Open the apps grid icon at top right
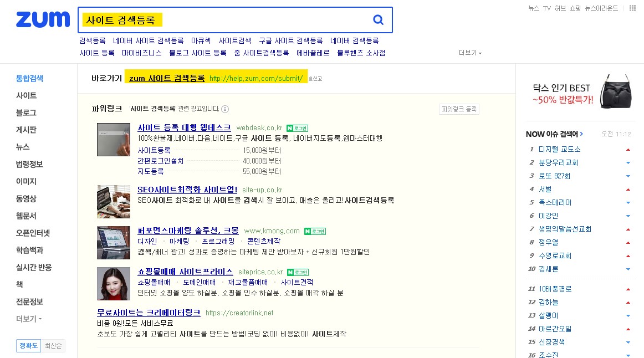This screenshot has width=644, height=358. (632, 8)
